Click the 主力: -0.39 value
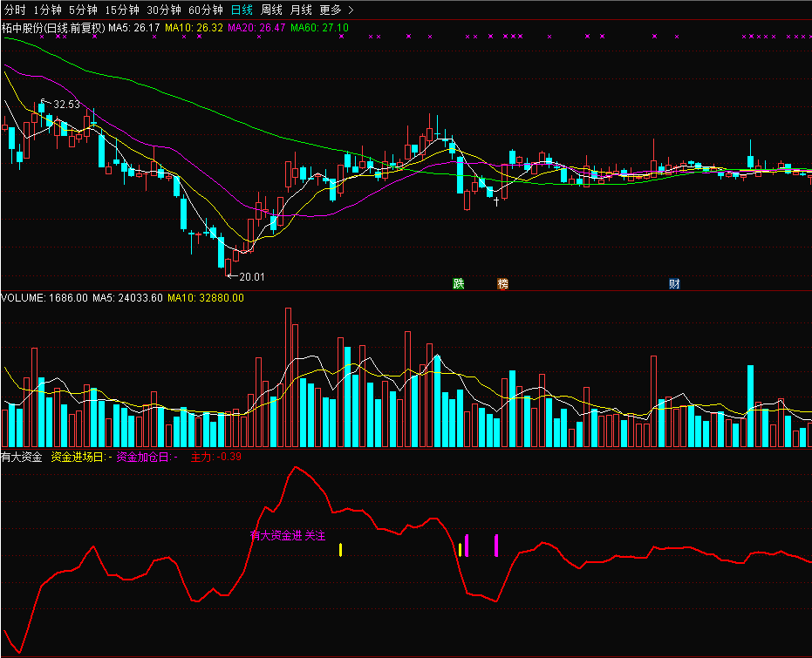812x658 pixels. [216, 457]
